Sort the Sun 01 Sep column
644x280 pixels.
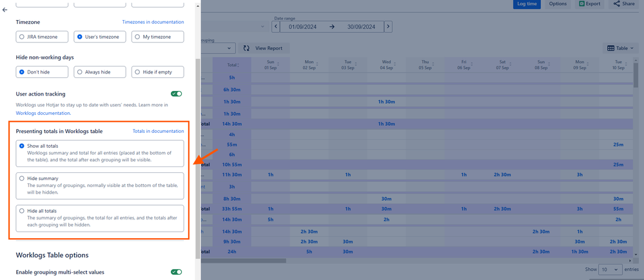(x=278, y=65)
